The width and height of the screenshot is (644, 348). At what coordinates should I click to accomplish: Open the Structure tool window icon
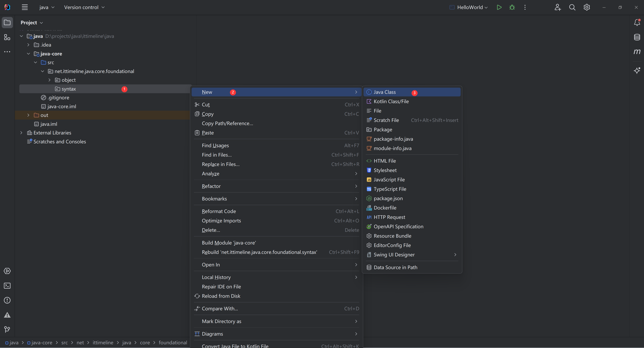coord(7,37)
